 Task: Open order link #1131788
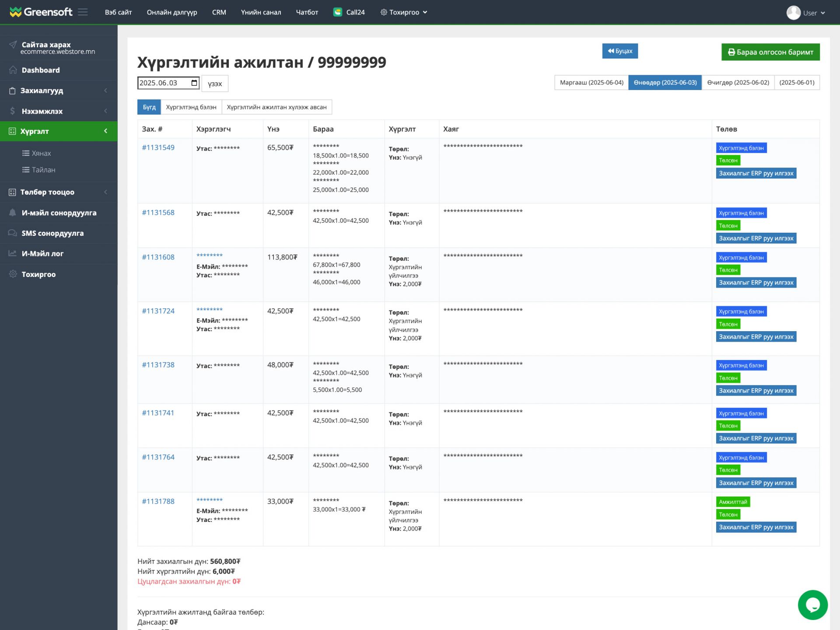158,501
